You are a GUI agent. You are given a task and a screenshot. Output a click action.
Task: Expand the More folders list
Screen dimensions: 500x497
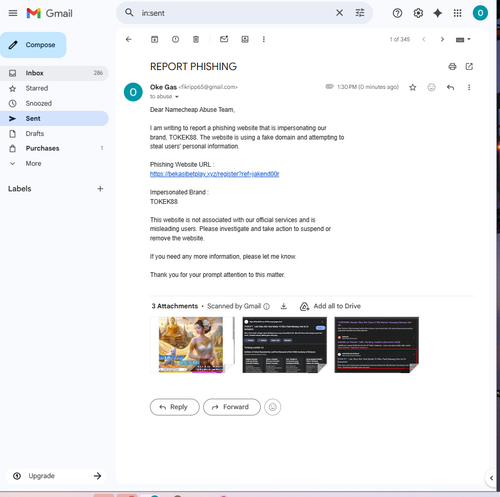(x=54, y=164)
